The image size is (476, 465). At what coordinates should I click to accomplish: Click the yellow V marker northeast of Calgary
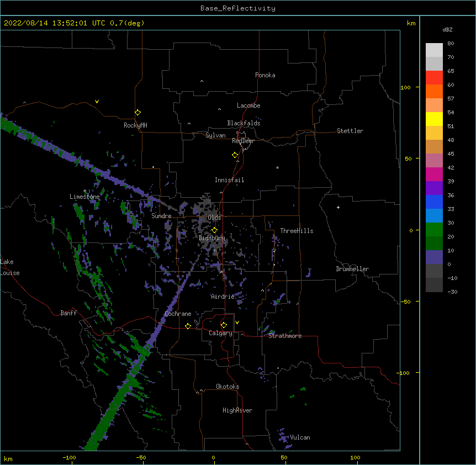[237, 323]
